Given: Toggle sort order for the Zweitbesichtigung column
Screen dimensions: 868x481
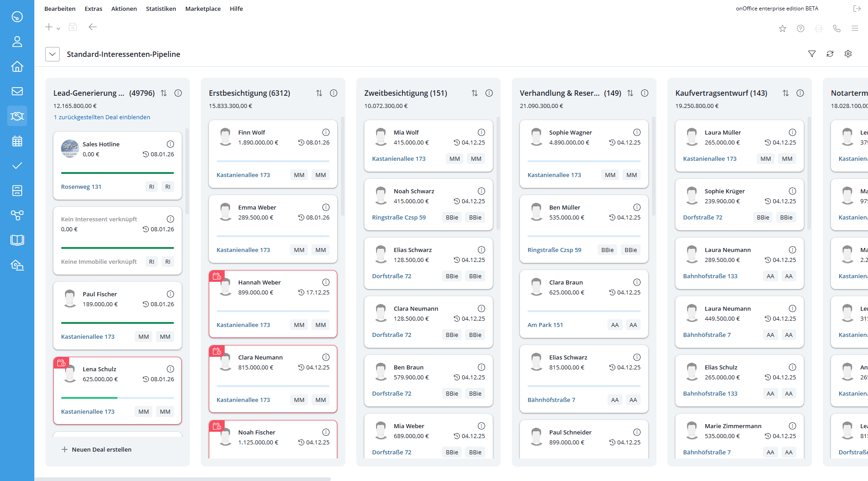Looking at the screenshot, I should (x=475, y=93).
